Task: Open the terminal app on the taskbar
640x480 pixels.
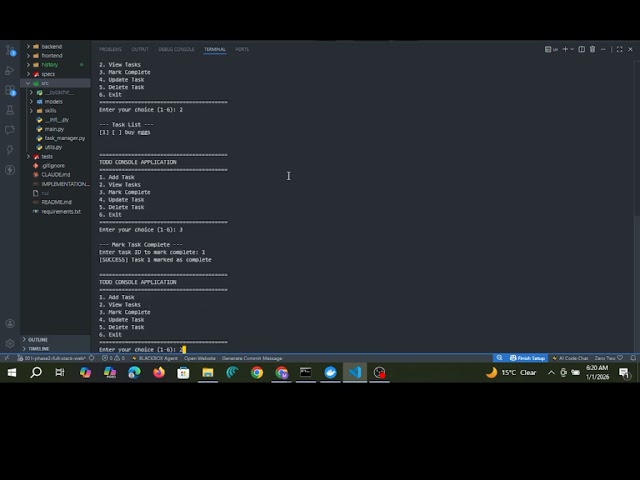Action: (x=306, y=373)
